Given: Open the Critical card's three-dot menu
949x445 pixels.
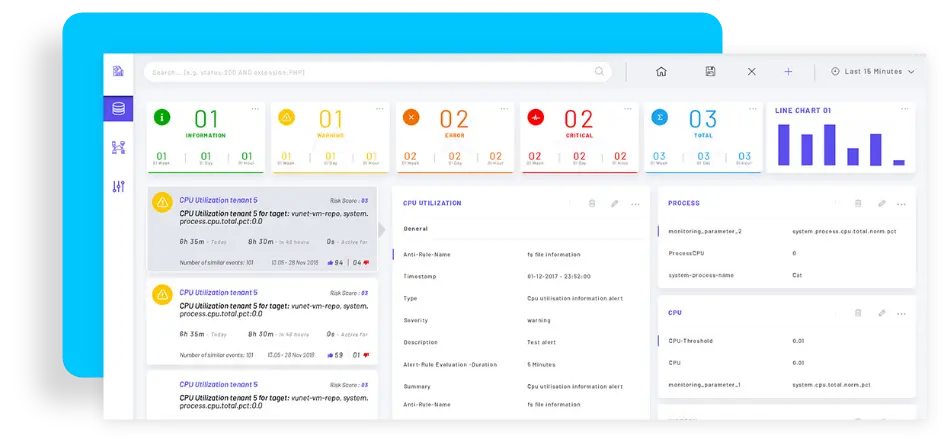Looking at the screenshot, I should (628, 108).
